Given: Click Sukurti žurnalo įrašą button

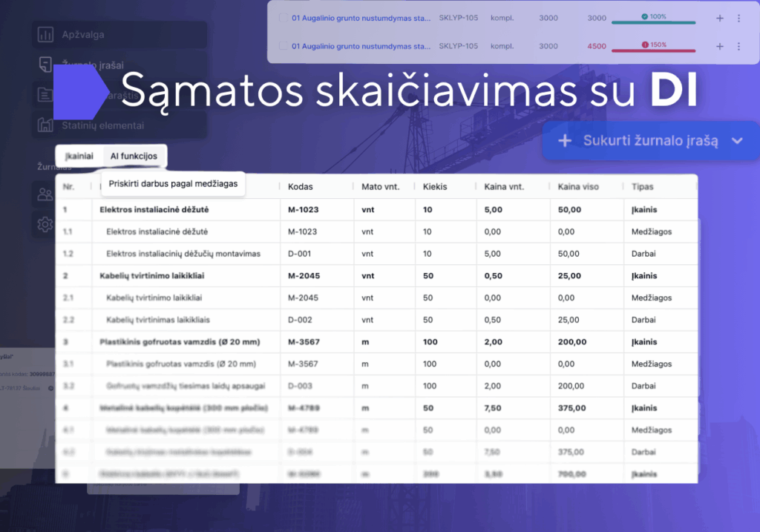Looking at the screenshot, I should coord(651,140).
